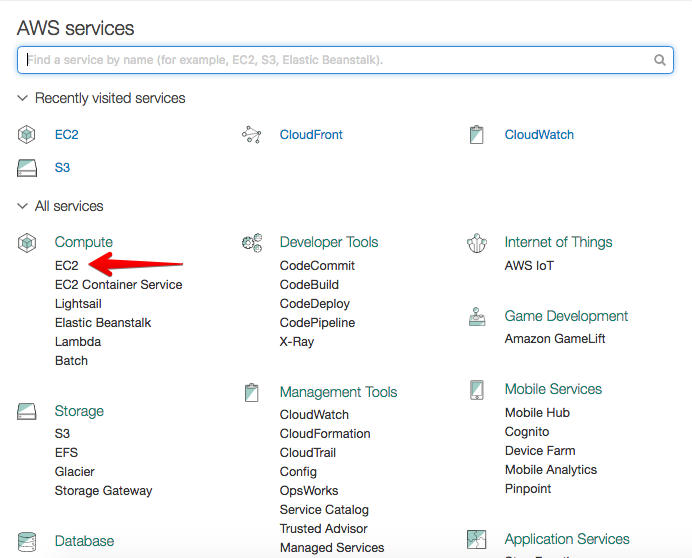Open the Internet of Things heading
Viewport: 692px width, 558px height.
point(558,242)
